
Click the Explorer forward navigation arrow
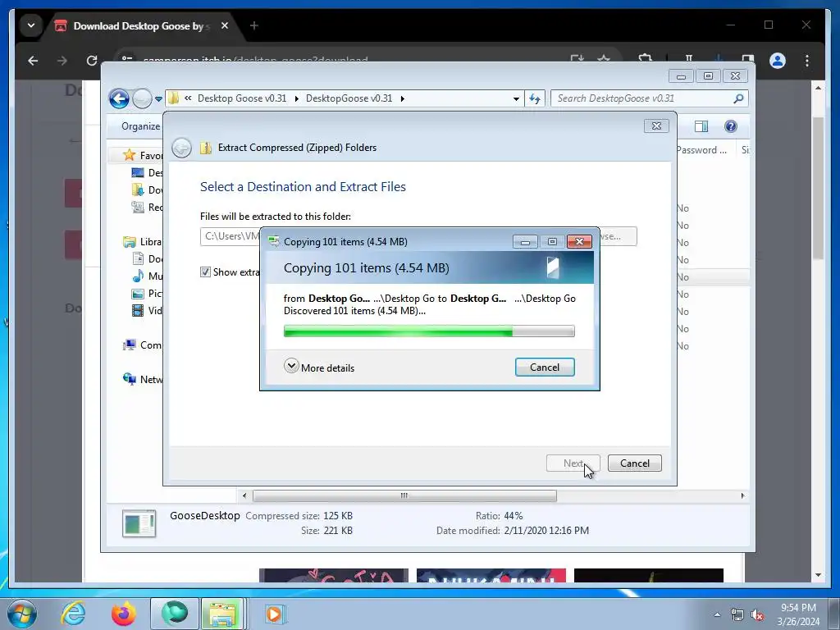click(142, 98)
